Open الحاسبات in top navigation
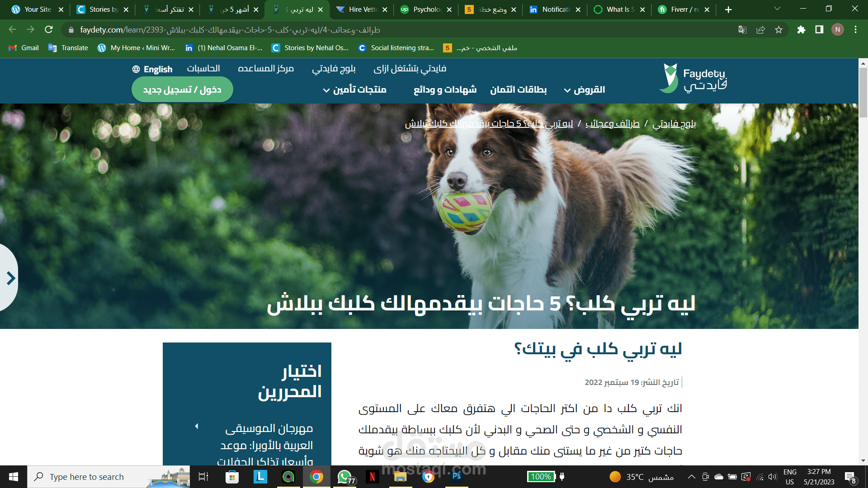 coord(203,68)
